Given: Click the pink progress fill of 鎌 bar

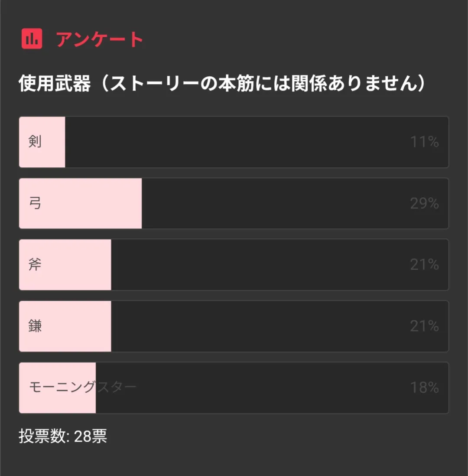Looking at the screenshot, I should coord(78,326).
